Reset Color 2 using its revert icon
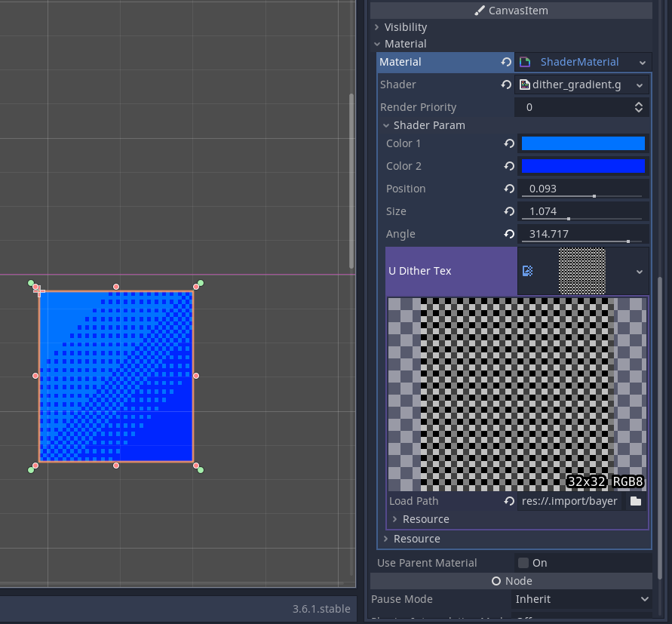Image resolution: width=672 pixels, height=624 pixels. pyautogui.click(x=509, y=166)
